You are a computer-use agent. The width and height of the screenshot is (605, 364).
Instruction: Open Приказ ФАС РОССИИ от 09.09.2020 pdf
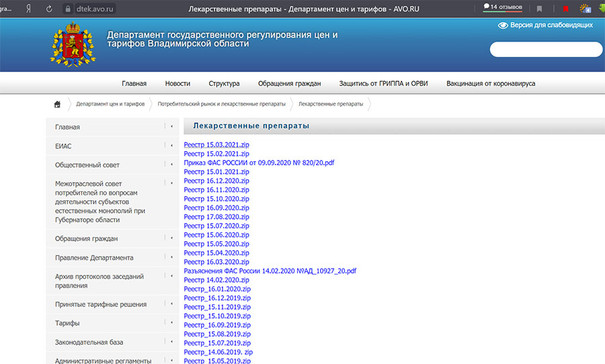tap(259, 163)
